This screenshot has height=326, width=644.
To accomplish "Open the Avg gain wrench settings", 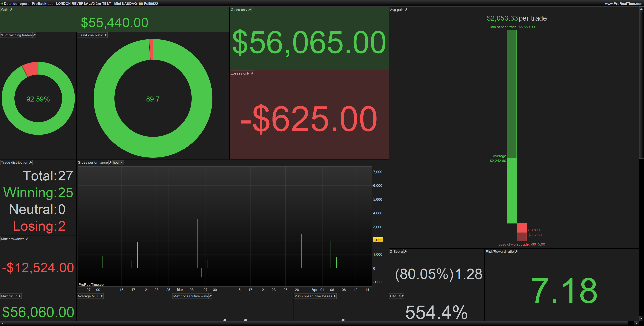I will 406,10.
